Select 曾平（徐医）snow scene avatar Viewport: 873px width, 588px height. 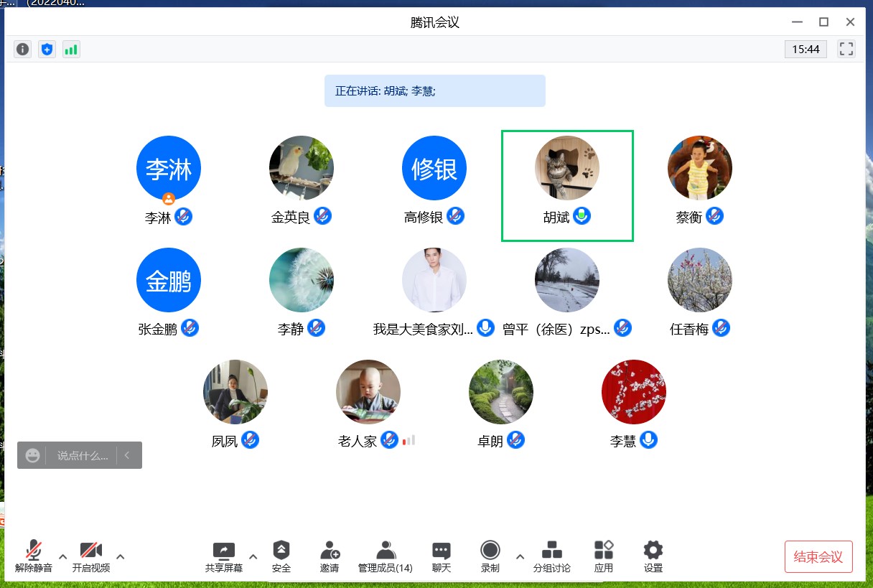pyautogui.click(x=567, y=280)
